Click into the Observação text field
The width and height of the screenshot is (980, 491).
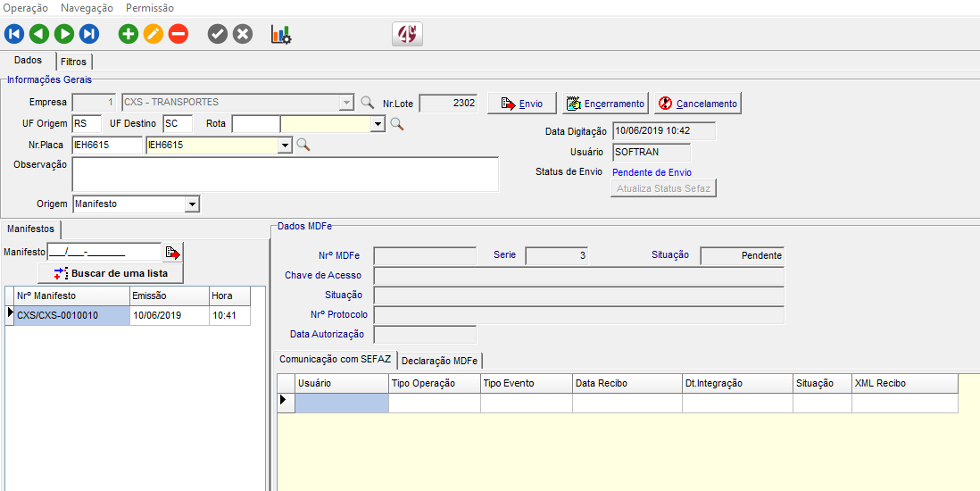click(285, 174)
